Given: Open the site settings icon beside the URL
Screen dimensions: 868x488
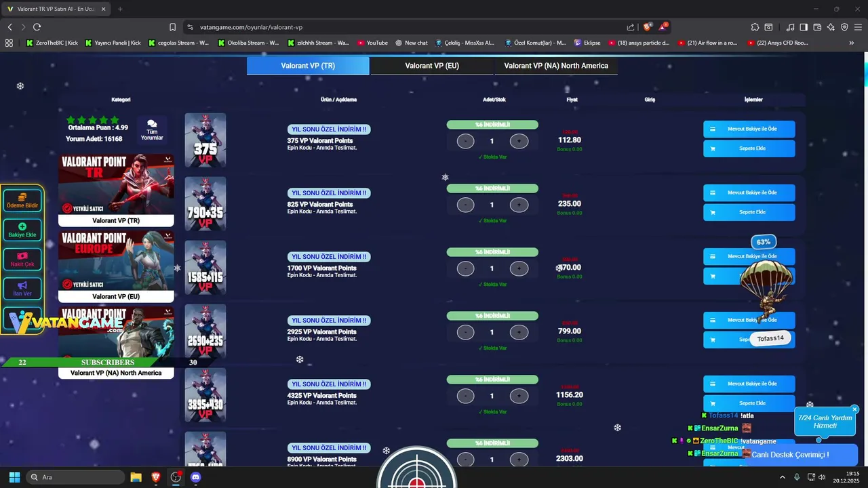Looking at the screenshot, I should pos(190,27).
